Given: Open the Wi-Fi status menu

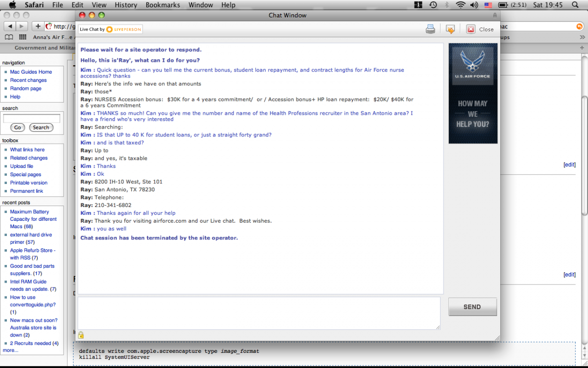Looking at the screenshot, I should pos(460,5).
